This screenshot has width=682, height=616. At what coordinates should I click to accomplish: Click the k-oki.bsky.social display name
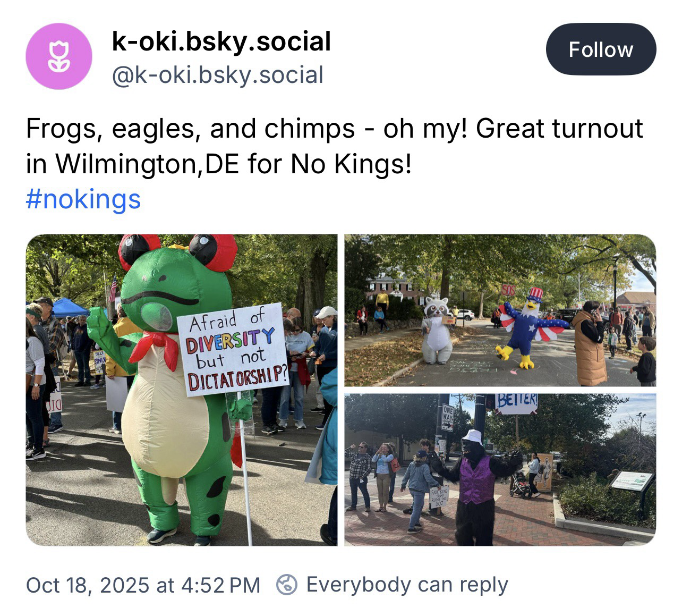[221, 41]
